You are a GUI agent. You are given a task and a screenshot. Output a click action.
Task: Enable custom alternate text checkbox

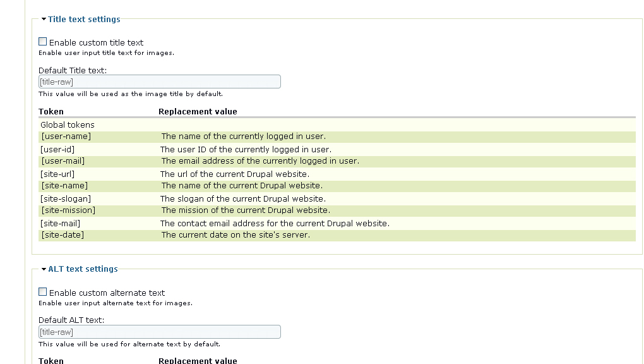pos(42,291)
